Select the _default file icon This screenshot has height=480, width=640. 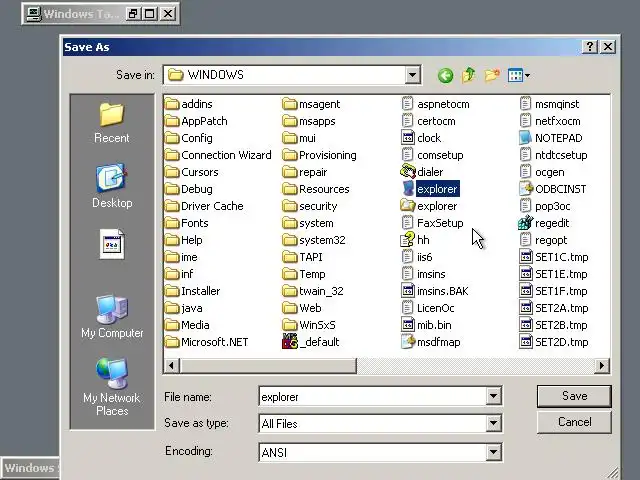tap(290, 342)
